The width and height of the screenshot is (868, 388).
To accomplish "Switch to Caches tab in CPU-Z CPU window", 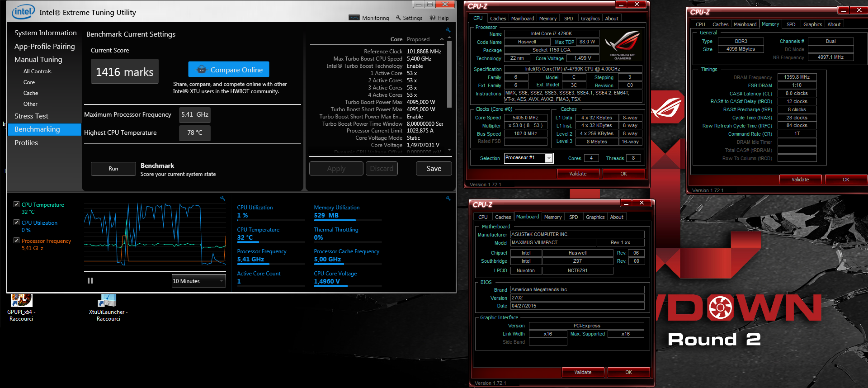I will [x=498, y=19].
